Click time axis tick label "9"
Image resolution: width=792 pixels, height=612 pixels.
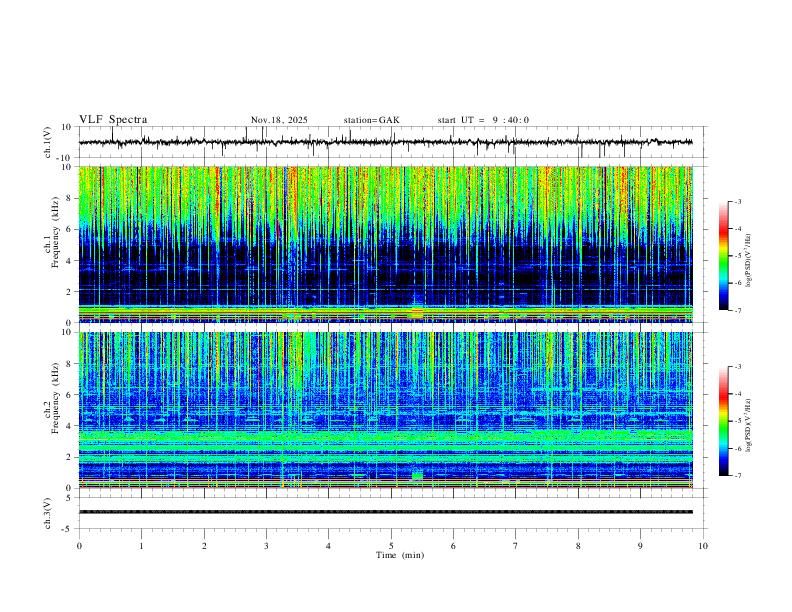coord(640,546)
